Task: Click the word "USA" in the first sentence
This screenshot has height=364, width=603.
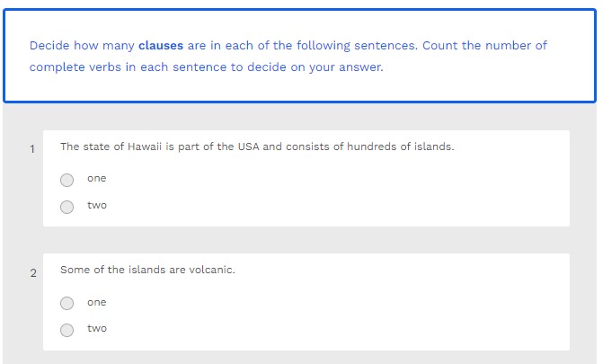Action: (x=249, y=146)
